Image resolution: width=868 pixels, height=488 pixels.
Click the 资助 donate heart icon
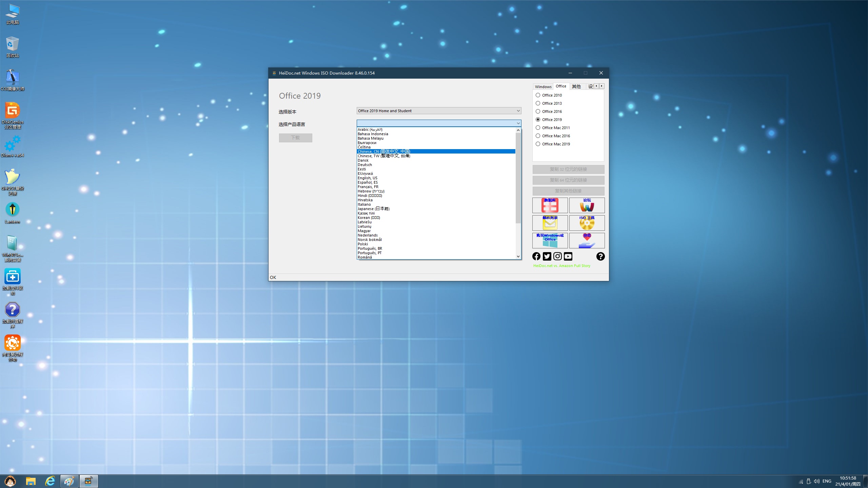pos(587,241)
